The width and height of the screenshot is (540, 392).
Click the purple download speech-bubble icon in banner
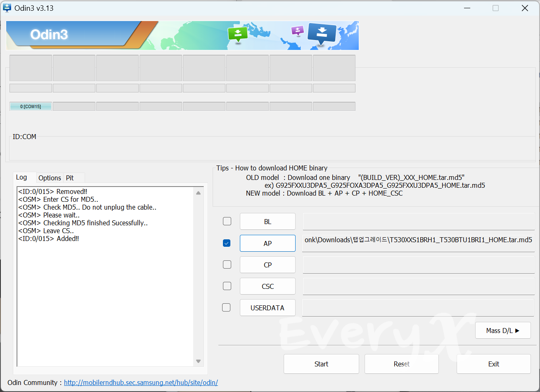click(297, 31)
